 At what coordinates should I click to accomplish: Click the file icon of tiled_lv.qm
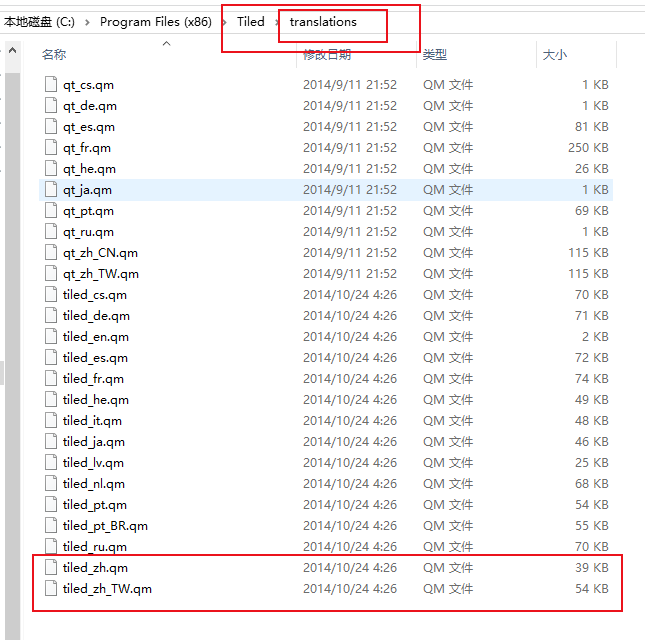51,462
